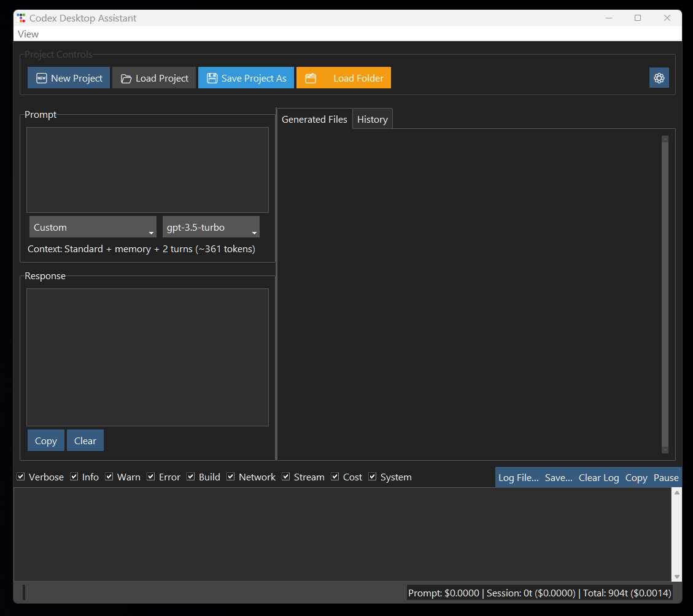The height and width of the screenshot is (616, 693).
Task: Disable the Verbose log checkbox
Action: [x=21, y=477]
